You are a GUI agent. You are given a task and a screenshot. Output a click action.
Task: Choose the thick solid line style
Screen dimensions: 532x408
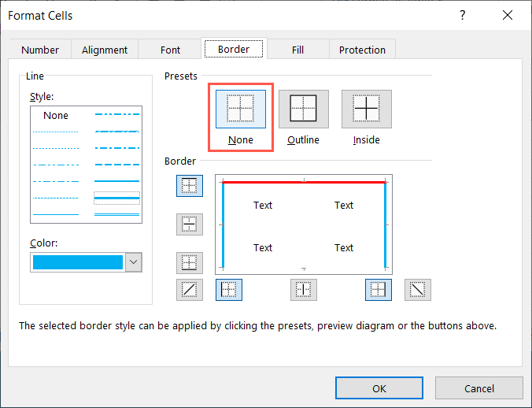[x=117, y=198]
